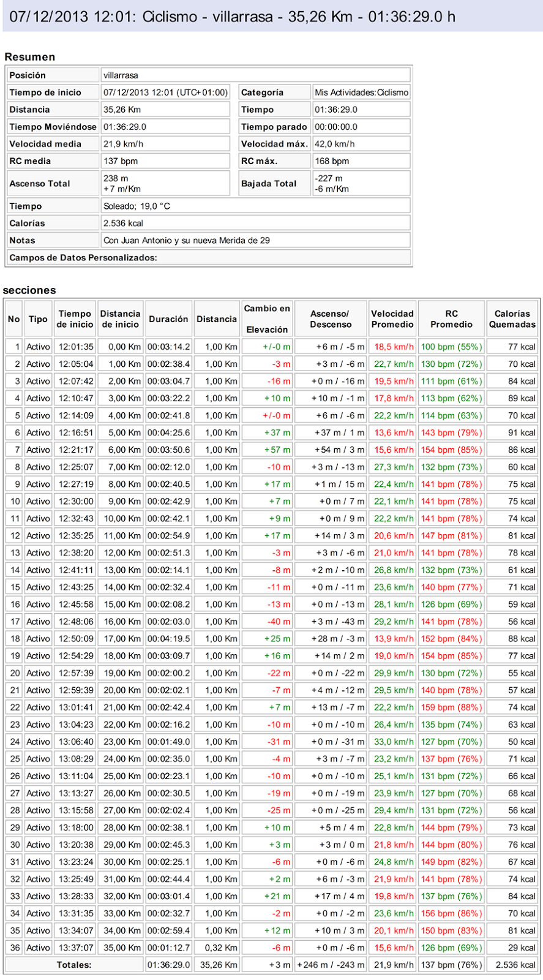
Task: Select section 19 heart rate '154 bpm (85%)'
Action: (452, 655)
